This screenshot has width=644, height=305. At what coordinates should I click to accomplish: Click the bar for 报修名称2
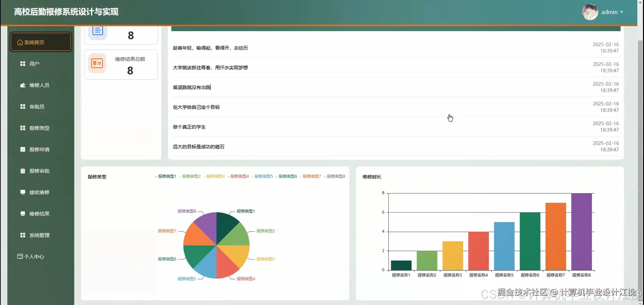click(x=427, y=261)
